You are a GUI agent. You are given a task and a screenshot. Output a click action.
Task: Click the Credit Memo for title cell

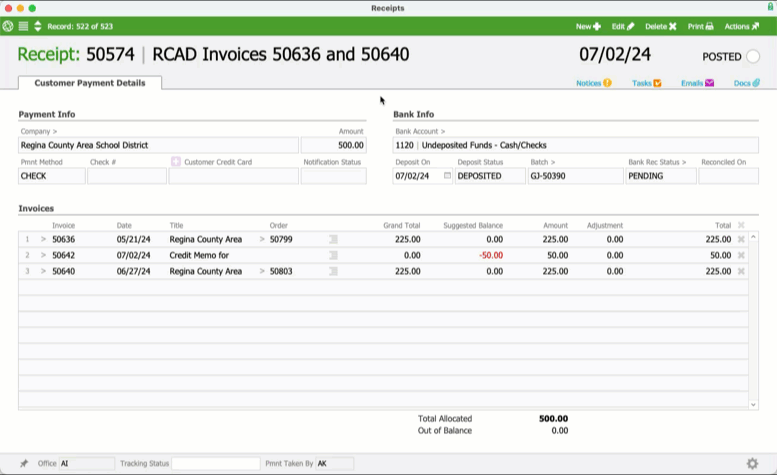click(x=199, y=255)
